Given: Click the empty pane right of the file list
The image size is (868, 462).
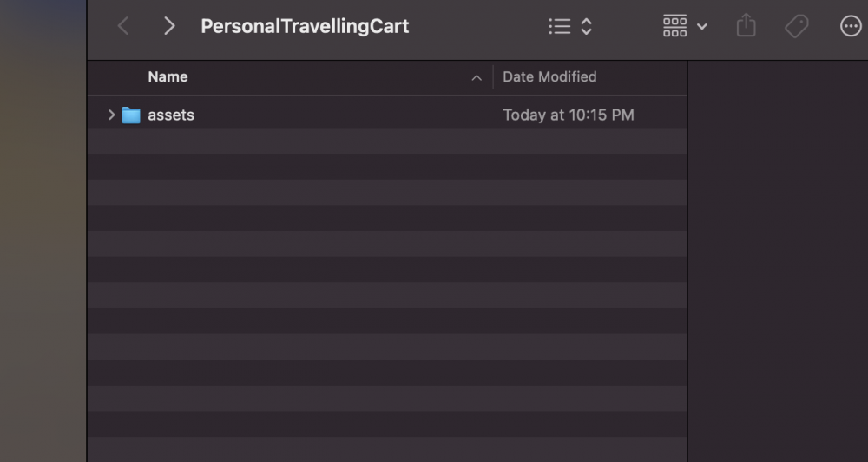Looking at the screenshot, I should pyautogui.click(x=777, y=261).
